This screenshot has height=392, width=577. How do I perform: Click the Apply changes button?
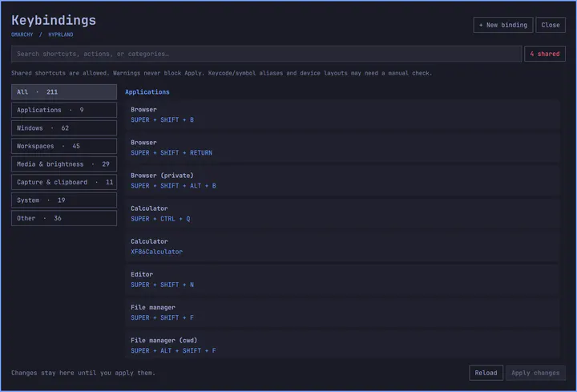point(535,373)
